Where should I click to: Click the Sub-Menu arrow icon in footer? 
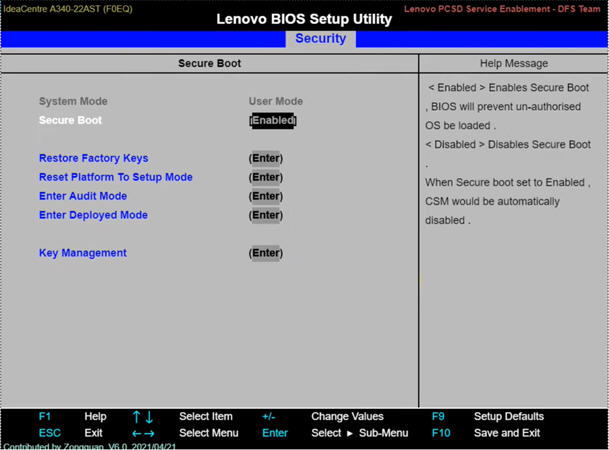350,433
